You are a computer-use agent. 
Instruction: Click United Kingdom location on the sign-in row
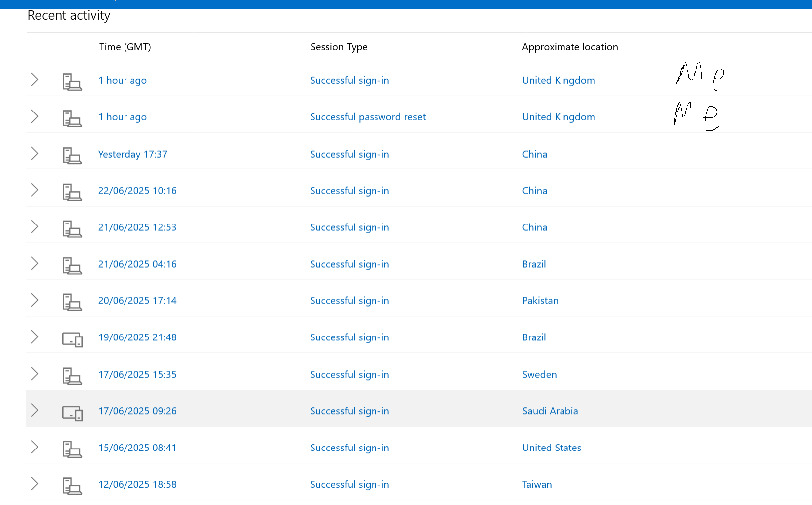coord(559,81)
